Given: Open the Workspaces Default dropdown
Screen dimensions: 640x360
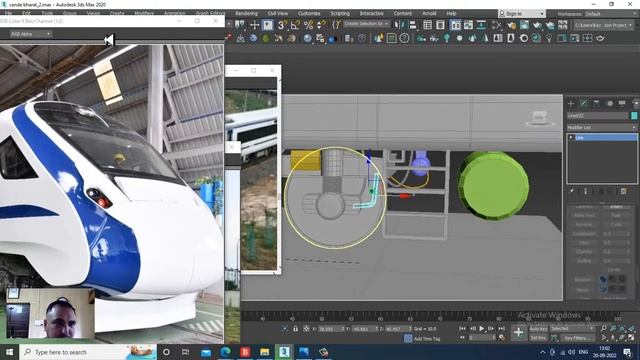Looking at the screenshot, I should pyautogui.click(x=612, y=13).
